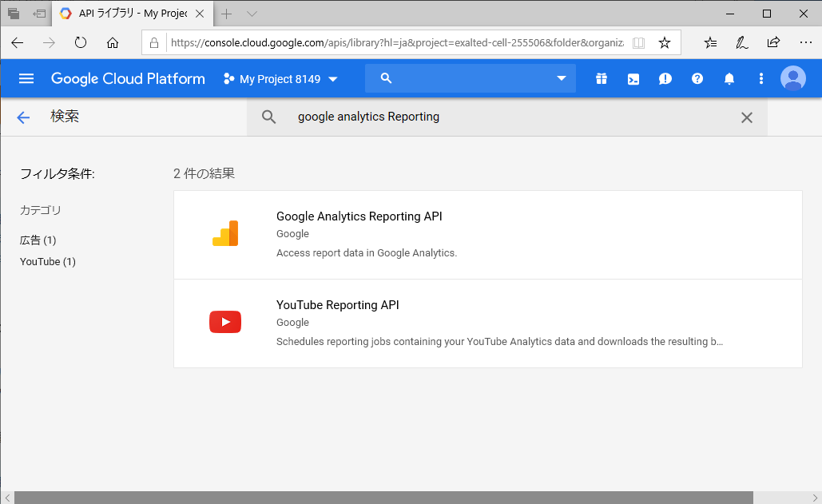The image size is (822, 504).
Task: Click the YouTube Reporting API logo
Action: click(x=224, y=322)
